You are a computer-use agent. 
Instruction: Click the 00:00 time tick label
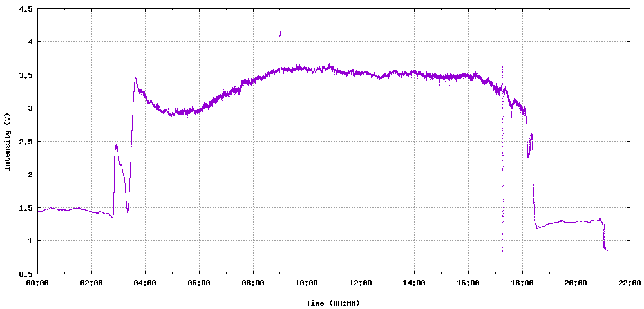pos(38,283)
